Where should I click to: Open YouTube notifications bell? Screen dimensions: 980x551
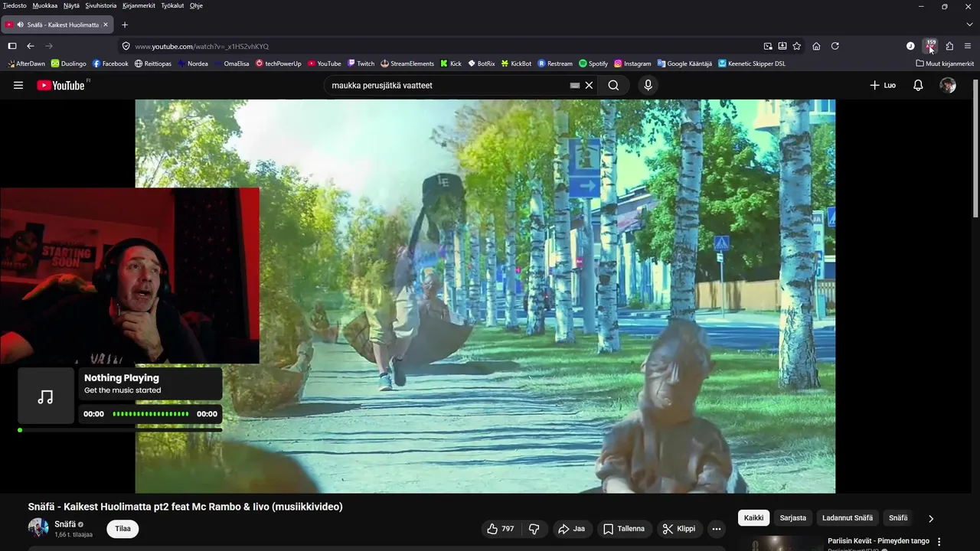[x=918, y=85]
